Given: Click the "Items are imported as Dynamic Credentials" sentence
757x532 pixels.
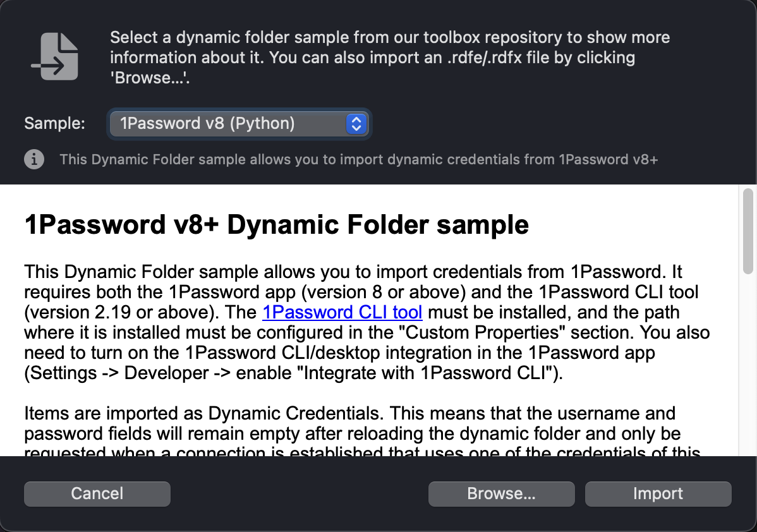Looking at the screenshot, I should [x=204, y=413].
